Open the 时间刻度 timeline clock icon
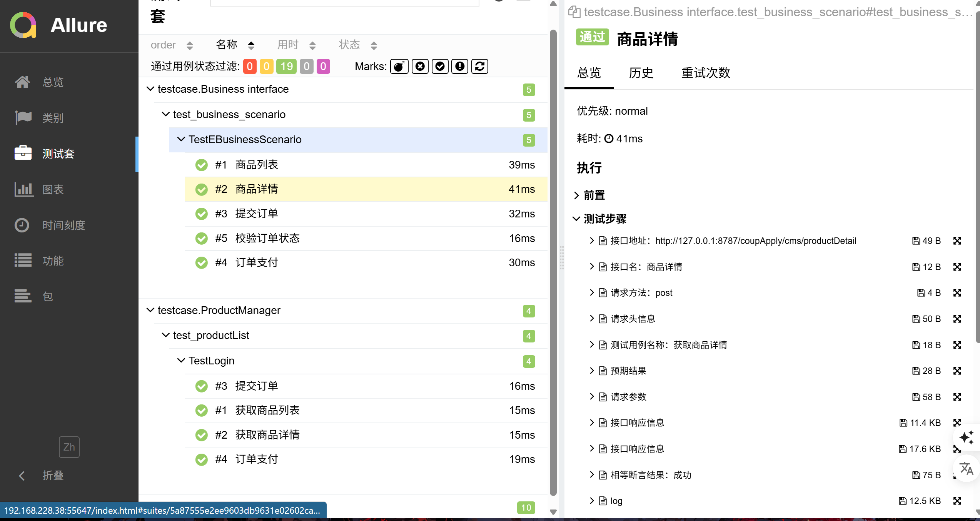Viewport: 980px width, 521px height. [x=22, y=225]
